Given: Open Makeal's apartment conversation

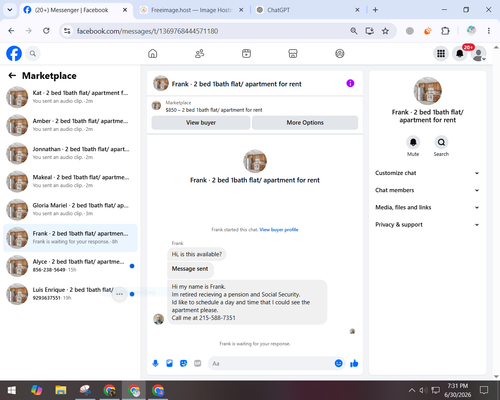Looking at the screenshot, I should point(70,181).
